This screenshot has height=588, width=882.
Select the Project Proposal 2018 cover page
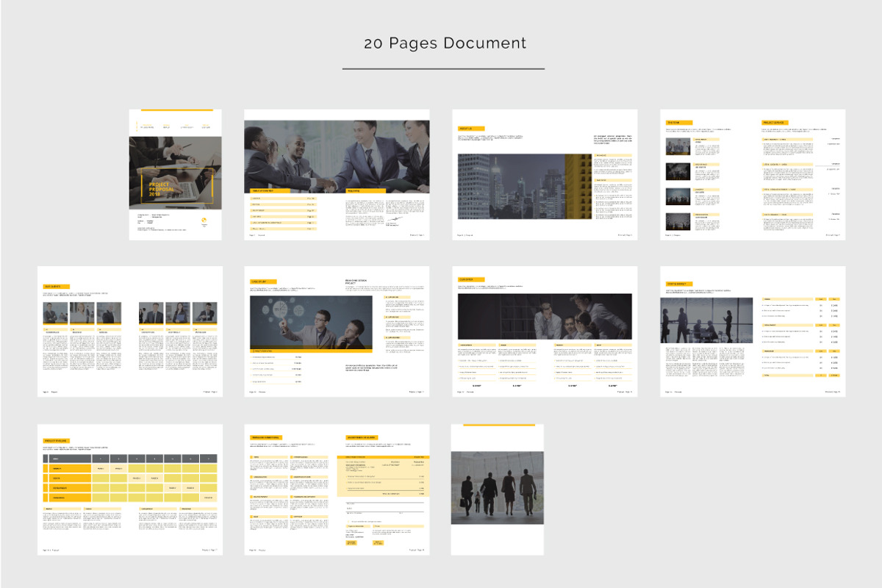click(175, 175)
